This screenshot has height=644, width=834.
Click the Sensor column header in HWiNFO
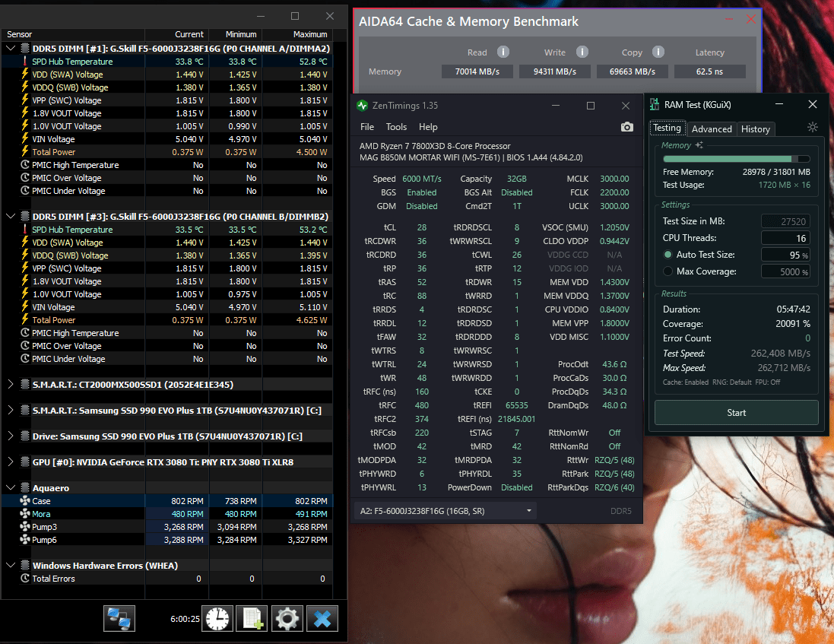pos(73,34)
